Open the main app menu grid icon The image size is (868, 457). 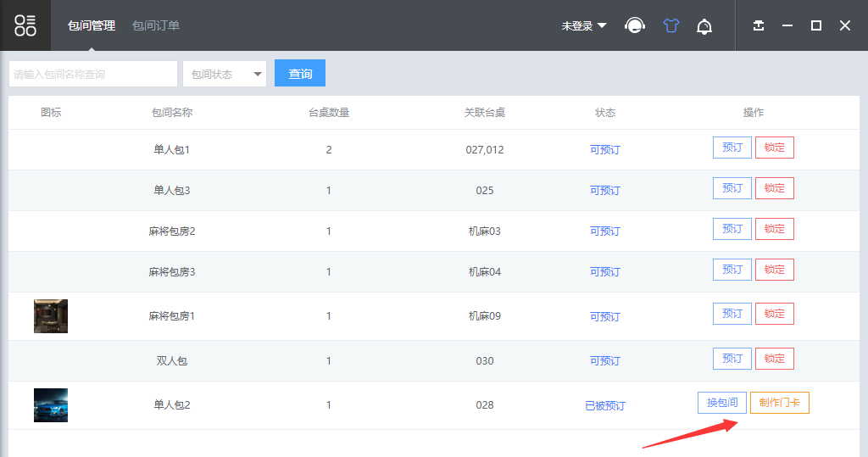25,25
